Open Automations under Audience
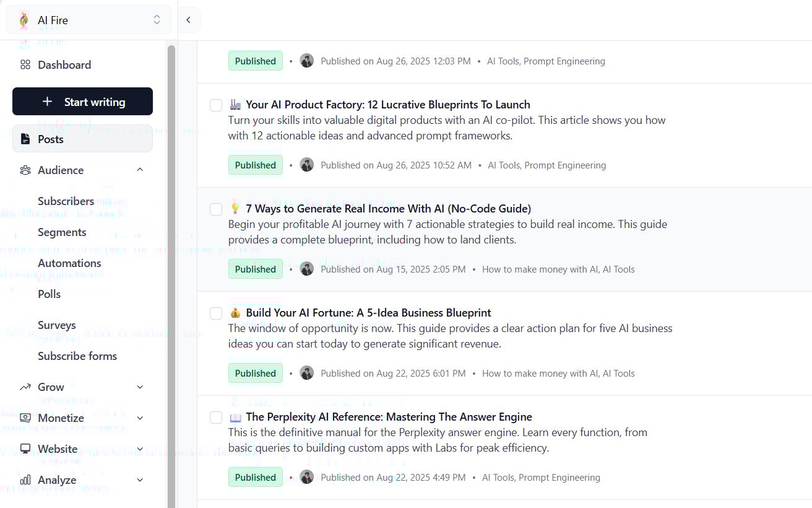 (69, 263)
